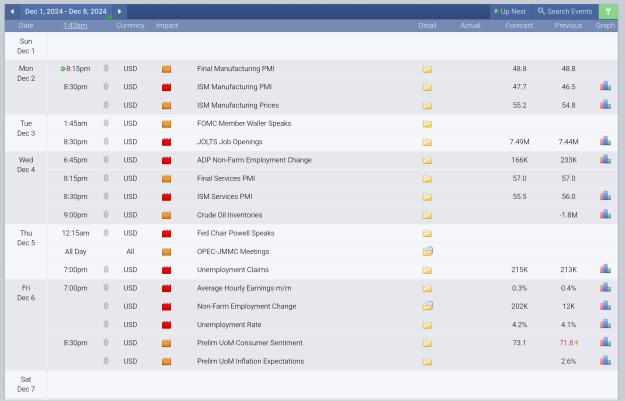Click red impact icon for ISM Manufacturing PMI
The width and height of the screenshot is (625, 401).
point(167,87)
